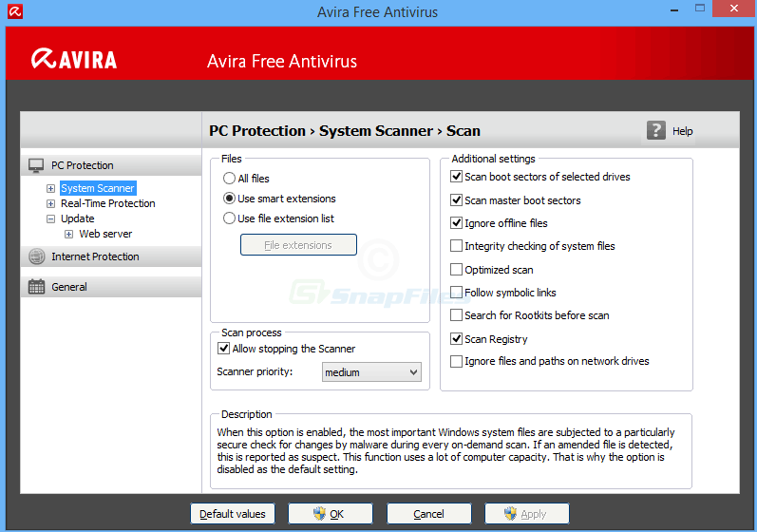This screenshot has height=532, width=757.
Task: Open the General section
Action: 111,287
